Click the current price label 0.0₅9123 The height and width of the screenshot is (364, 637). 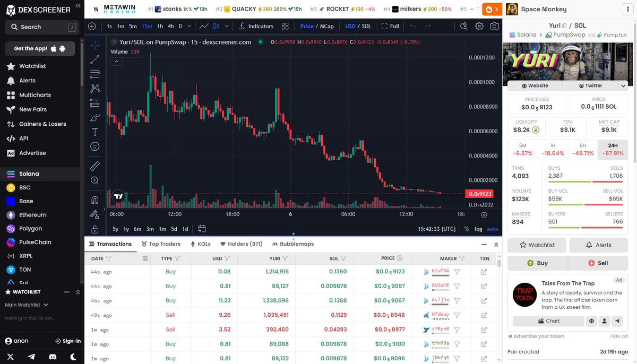coord(479,194)
